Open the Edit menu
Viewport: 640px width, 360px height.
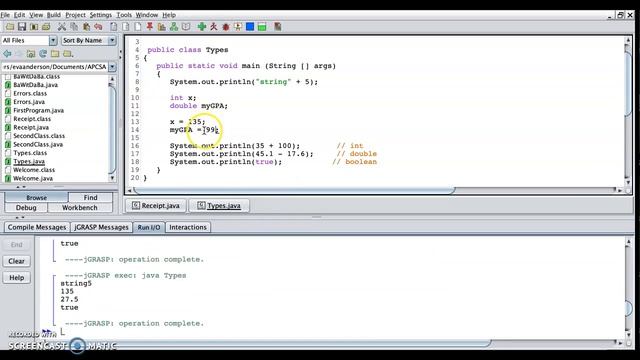(19, 15)
